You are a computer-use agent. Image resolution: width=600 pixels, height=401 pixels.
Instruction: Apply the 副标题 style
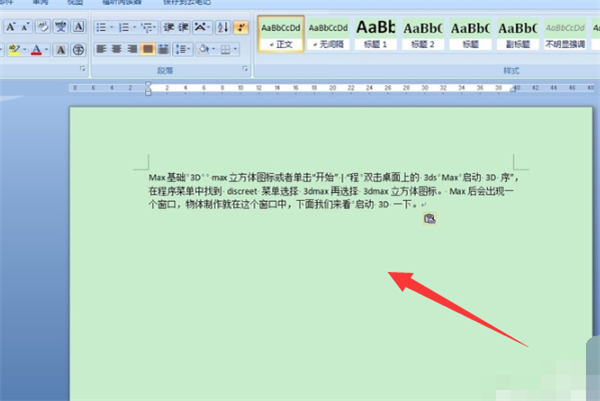(516, 35)
